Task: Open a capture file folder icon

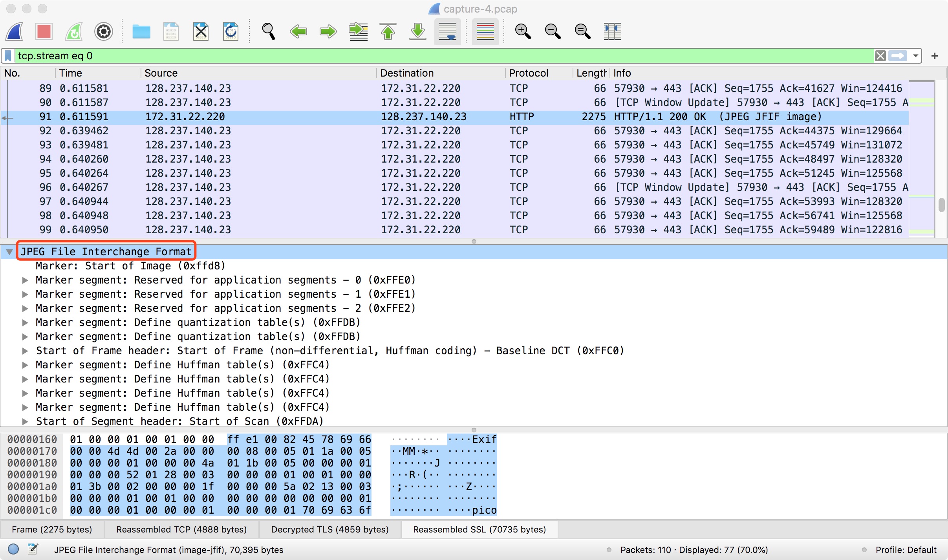Action: 141,31
